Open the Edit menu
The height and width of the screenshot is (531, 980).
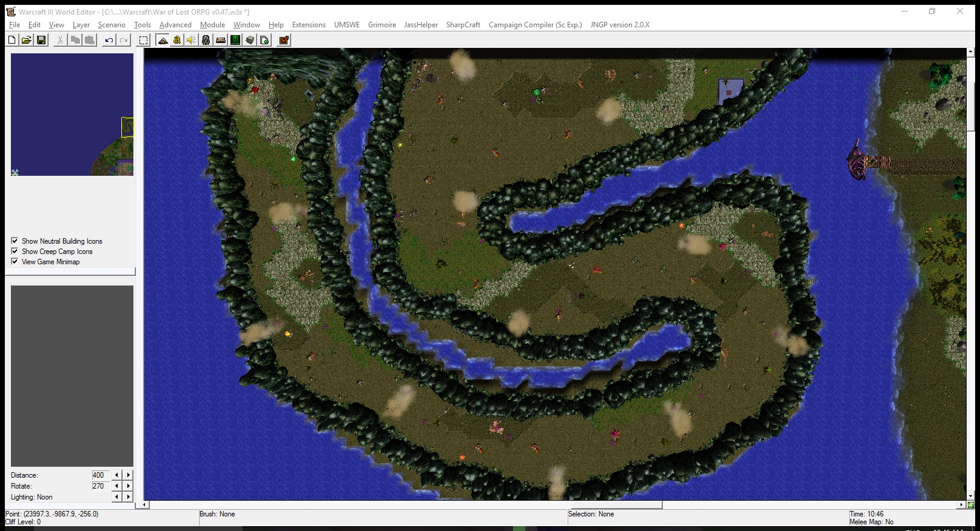coord(35,25)
